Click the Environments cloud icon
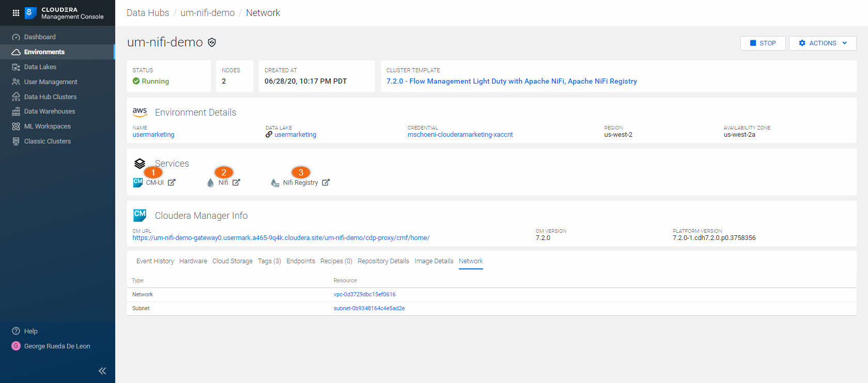The height and width of the screenshot is (383, 868). tap(16, 52)
